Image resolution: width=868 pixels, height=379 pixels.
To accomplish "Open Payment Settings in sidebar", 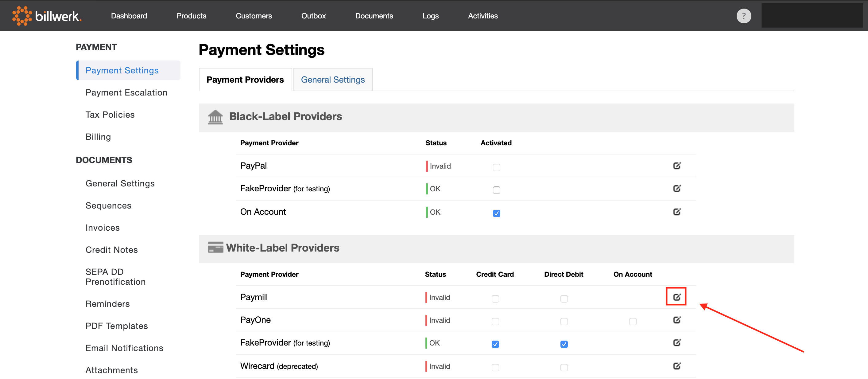I will (x=128, y=70).
